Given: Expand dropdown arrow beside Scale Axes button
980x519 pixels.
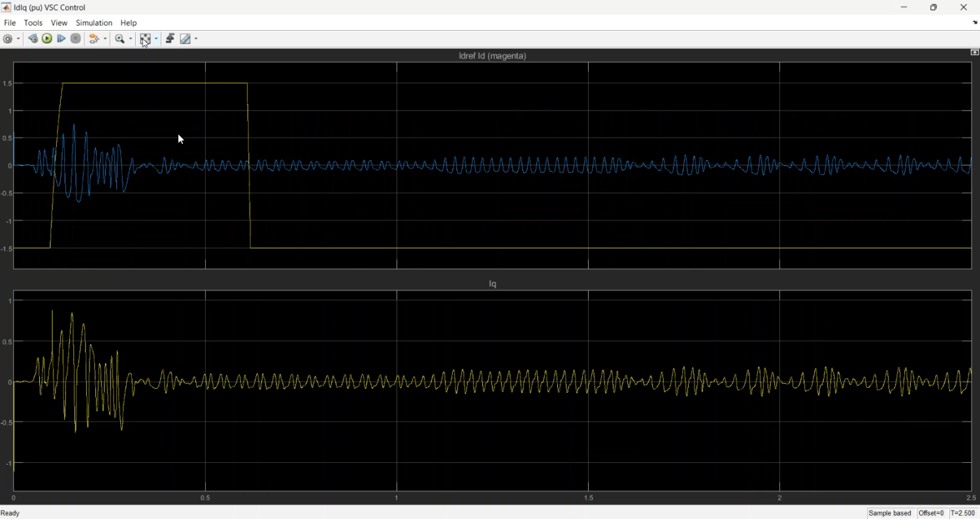Looking at the screenshot, I should (156, 39).
